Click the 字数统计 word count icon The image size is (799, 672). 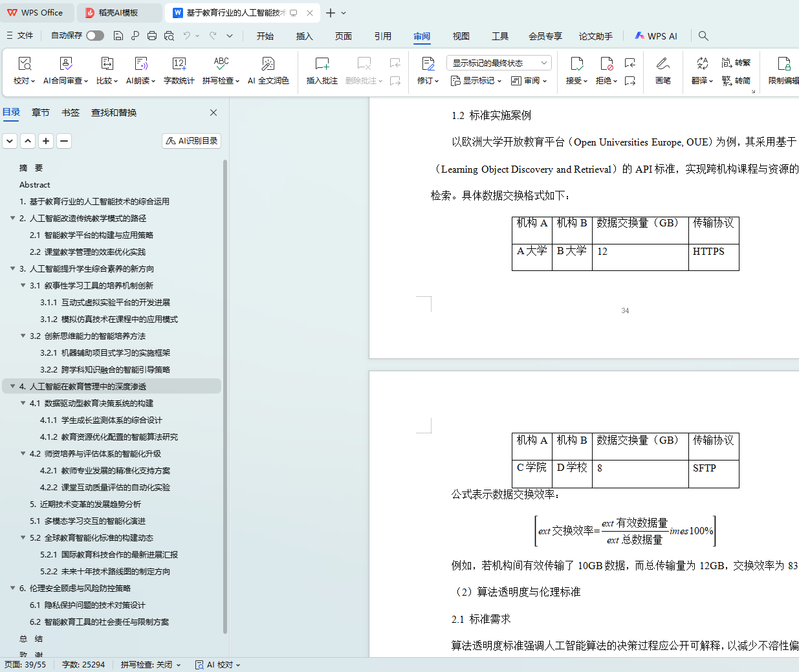click(x=179, y=64)
